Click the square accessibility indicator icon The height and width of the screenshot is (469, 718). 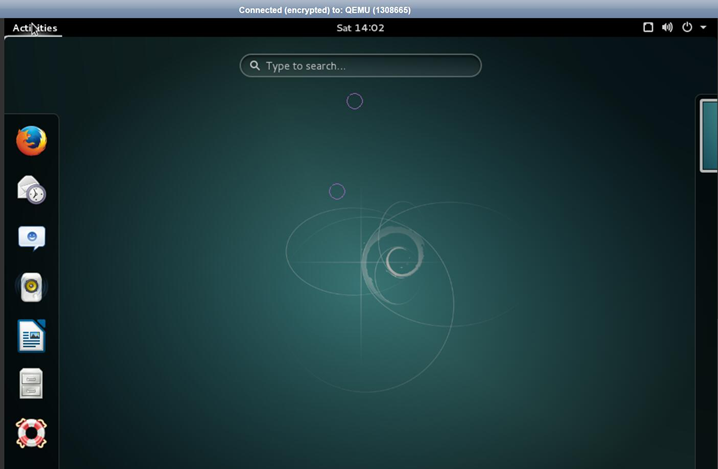point(648,27)
